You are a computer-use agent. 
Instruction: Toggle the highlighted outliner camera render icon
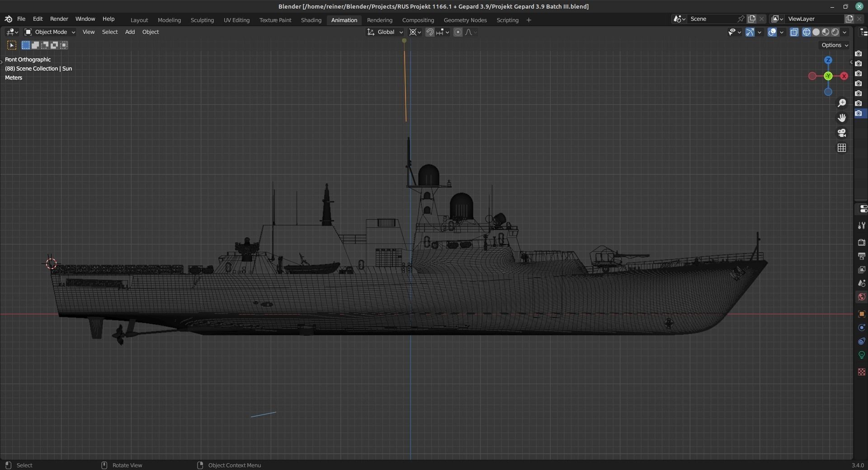pos(859,113)
